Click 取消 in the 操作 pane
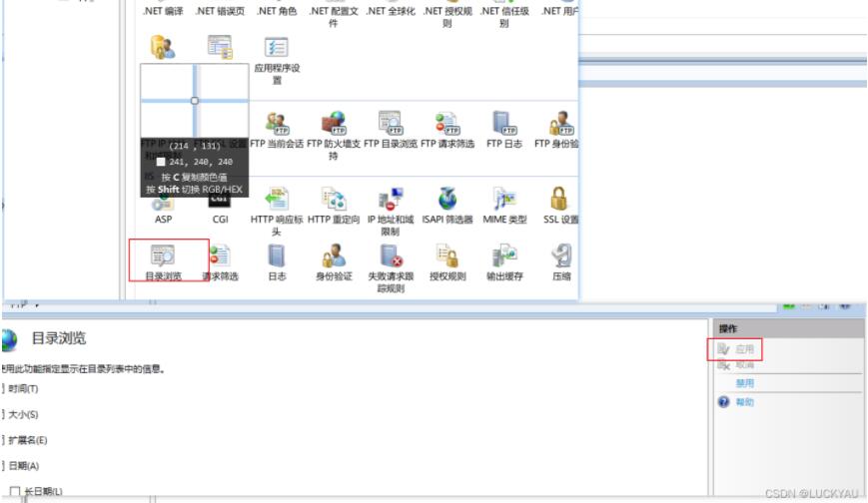Screen dimensions: 868x503 [x=744, y=364]
